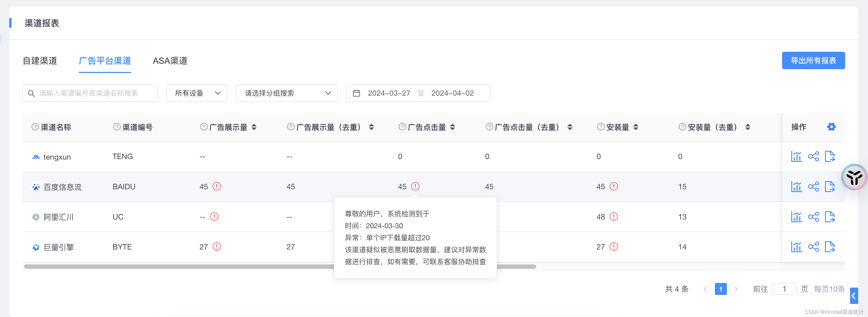Click help icon next to 广告展示量（去重）header
This screenshot has width=868, height=317.
[x=290, y=127]
